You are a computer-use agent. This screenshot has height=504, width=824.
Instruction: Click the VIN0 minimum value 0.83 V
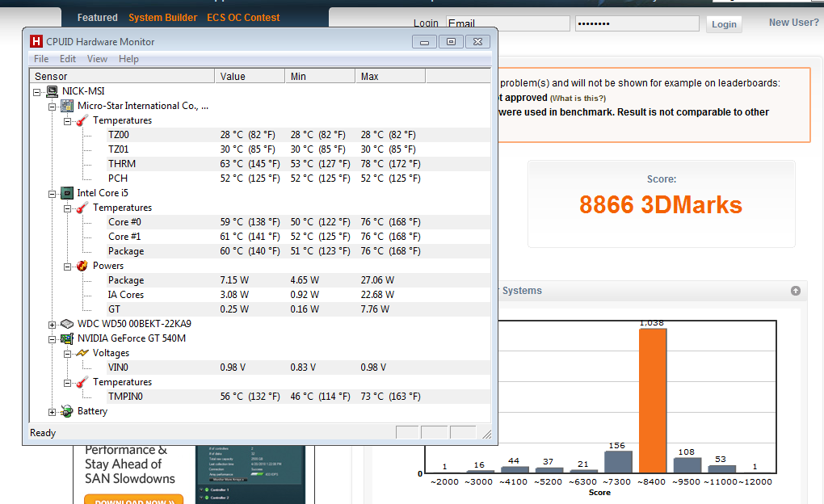click(x=303, y=367)
